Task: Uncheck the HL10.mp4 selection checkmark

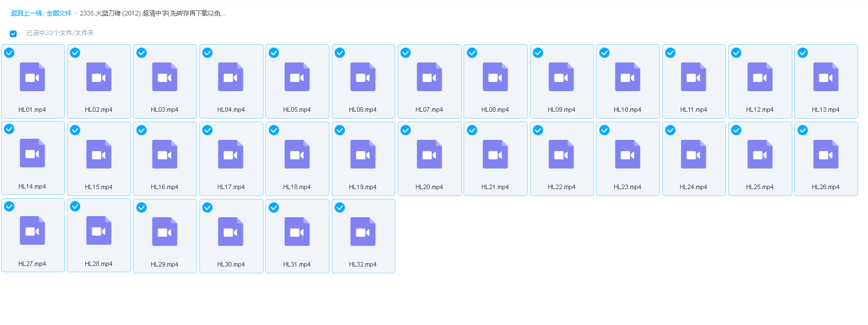Action: pos(604,53)
